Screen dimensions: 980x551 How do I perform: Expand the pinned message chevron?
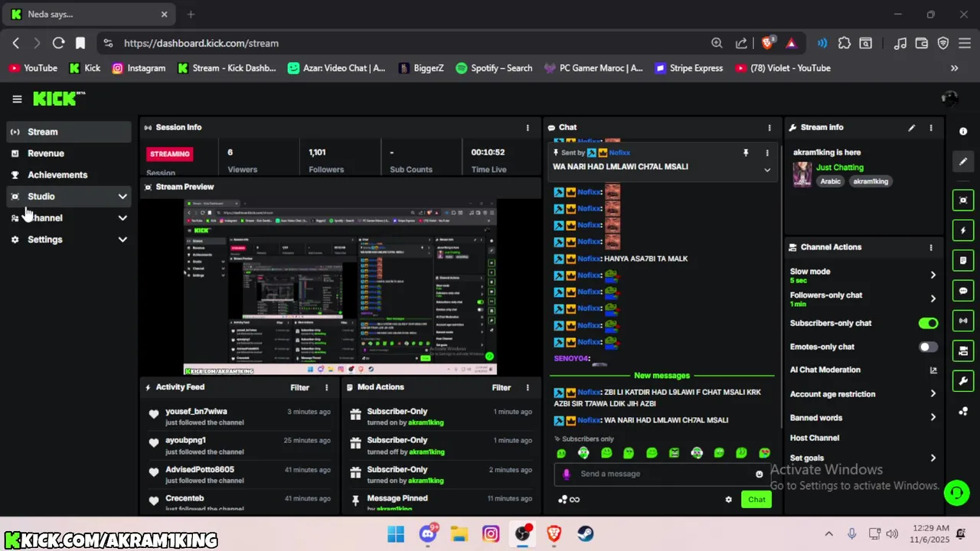767,170
